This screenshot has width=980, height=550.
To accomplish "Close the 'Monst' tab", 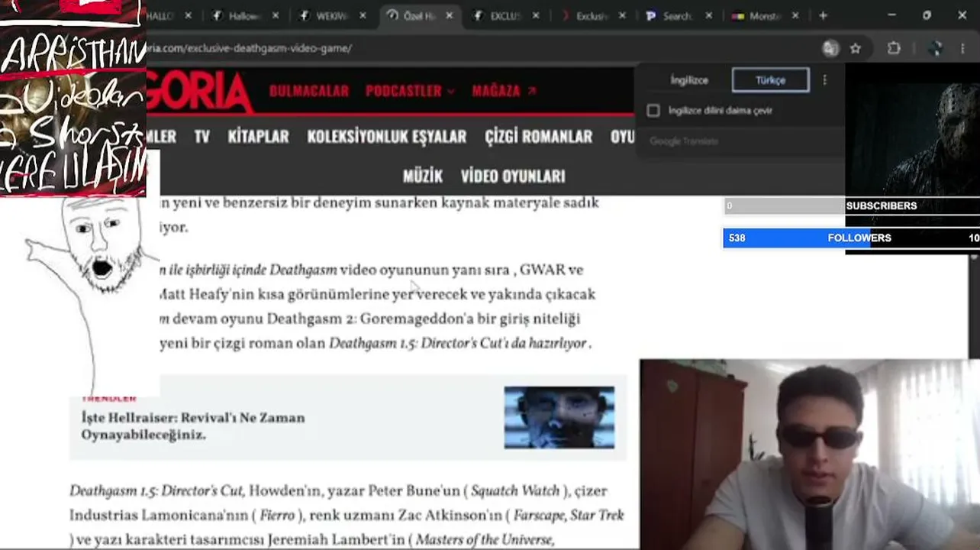I will click(795, 15).
